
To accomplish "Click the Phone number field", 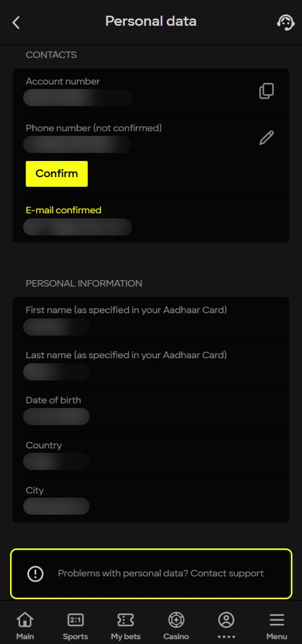I will click(x=77, y=144).
